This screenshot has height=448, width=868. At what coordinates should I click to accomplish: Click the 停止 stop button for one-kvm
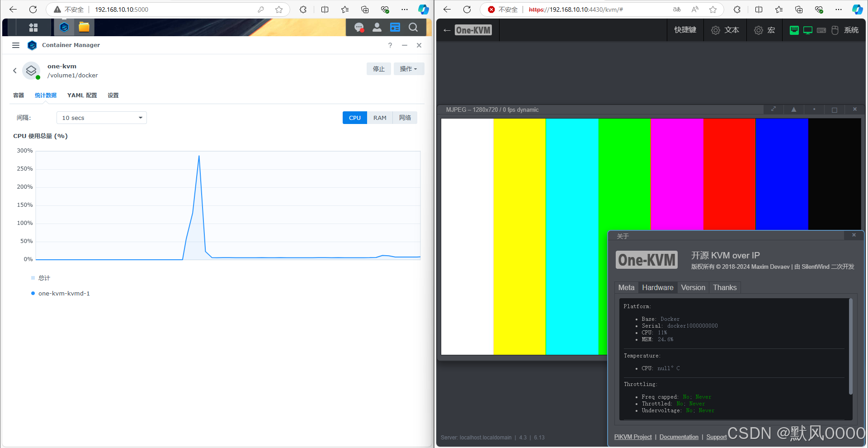pos(378,69)
